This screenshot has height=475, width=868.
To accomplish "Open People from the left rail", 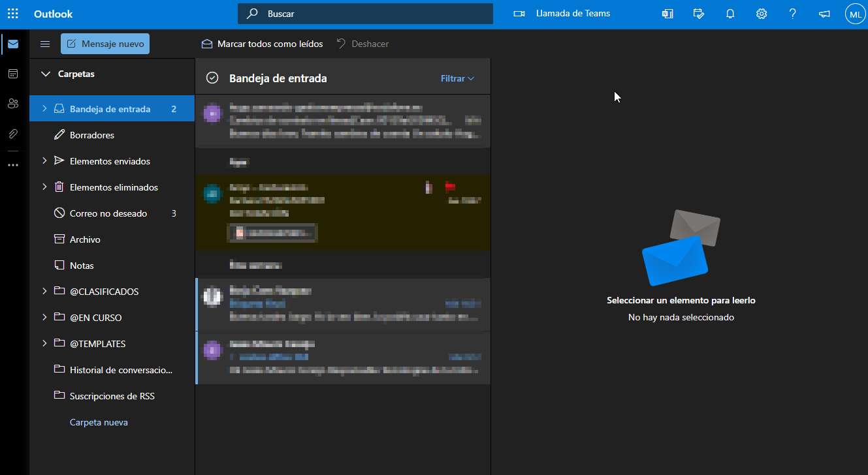I will pyautogui.click(x=13, y=103).
